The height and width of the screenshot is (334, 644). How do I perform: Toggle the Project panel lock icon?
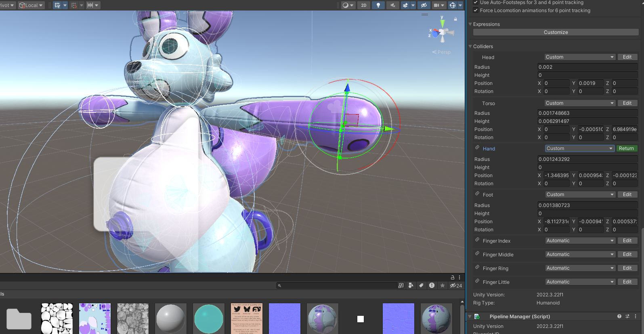[453, 277]
